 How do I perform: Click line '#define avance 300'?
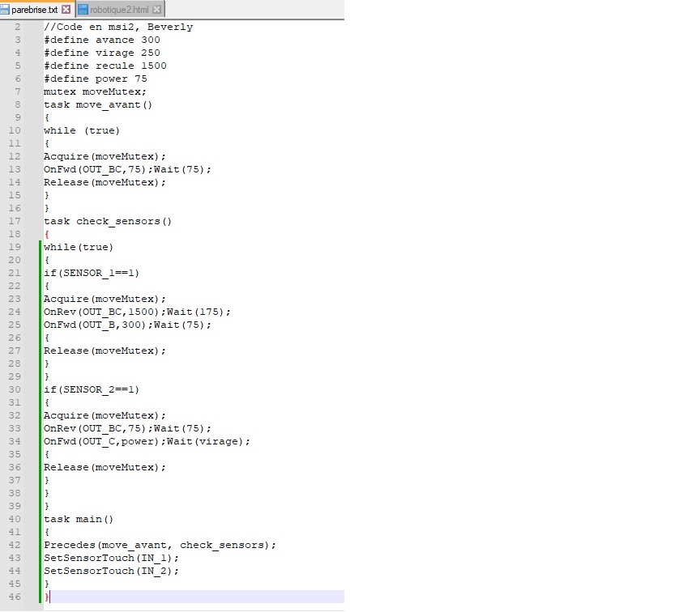point(102,40)
